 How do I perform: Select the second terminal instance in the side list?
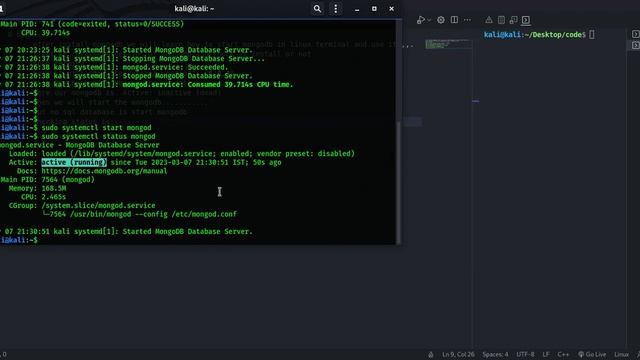click(635, 45)
